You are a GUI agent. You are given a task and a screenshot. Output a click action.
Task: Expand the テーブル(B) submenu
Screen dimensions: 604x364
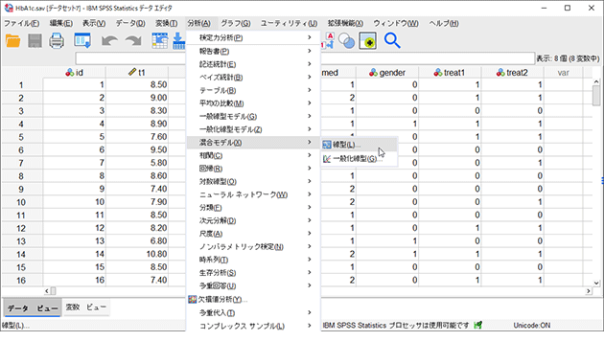pyautogui.click(x=253, y=90)
